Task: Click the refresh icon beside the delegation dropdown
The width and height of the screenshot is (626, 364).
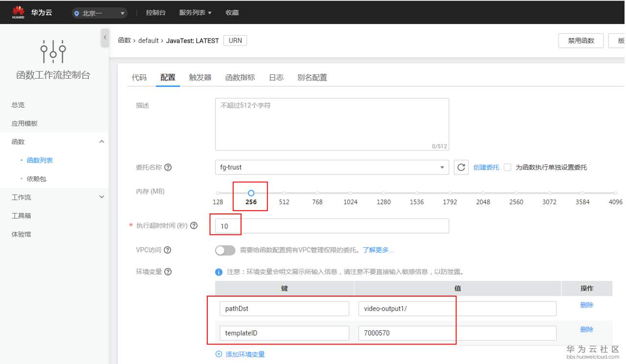Action: 461,167
